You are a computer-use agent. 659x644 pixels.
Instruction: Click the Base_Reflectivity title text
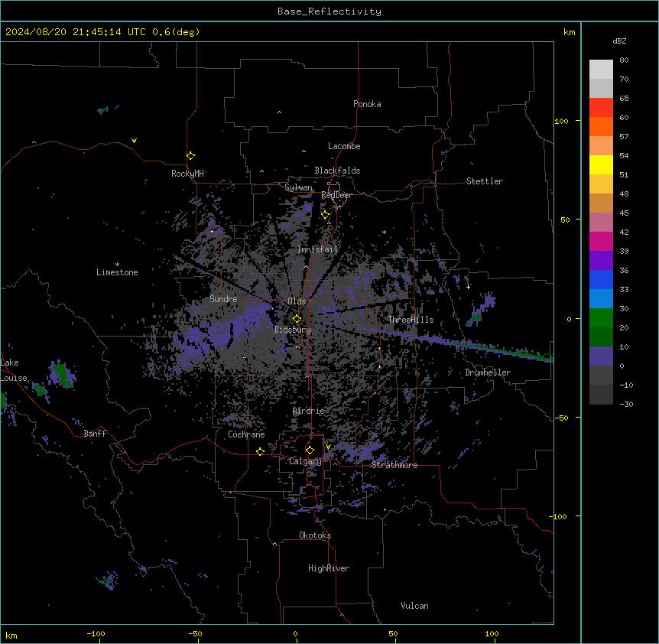point(329,11)
